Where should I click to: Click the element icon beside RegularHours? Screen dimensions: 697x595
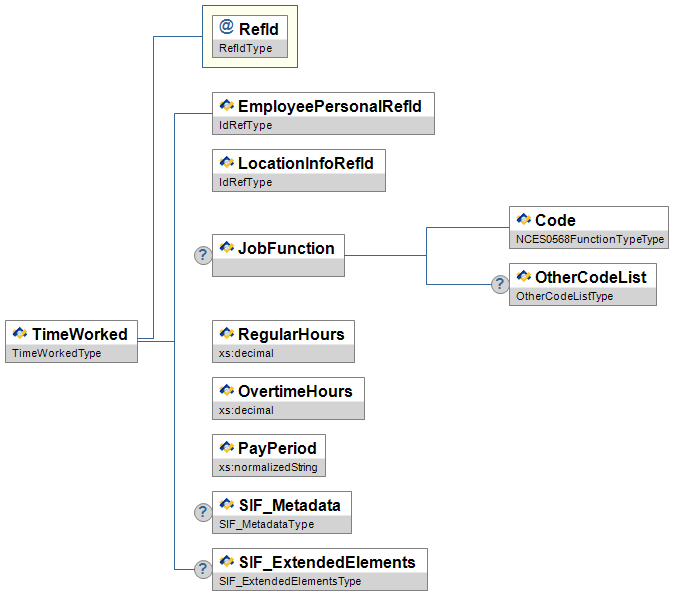tap(226, 334)
